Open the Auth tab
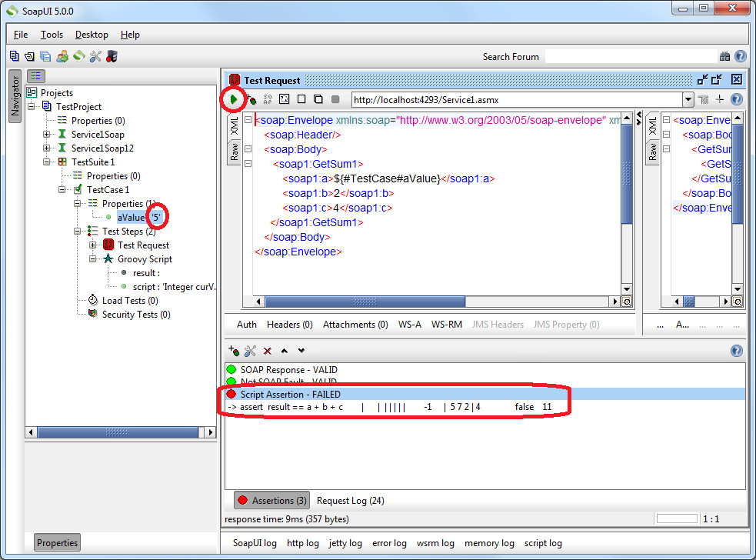The height and width of the screenshot is (560, 756). 247,325
